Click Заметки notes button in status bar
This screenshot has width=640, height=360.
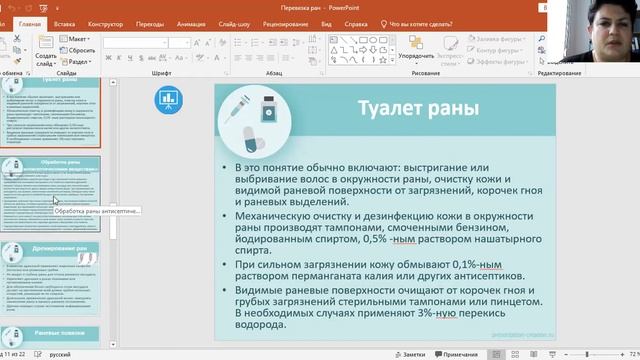pos(410,354)
